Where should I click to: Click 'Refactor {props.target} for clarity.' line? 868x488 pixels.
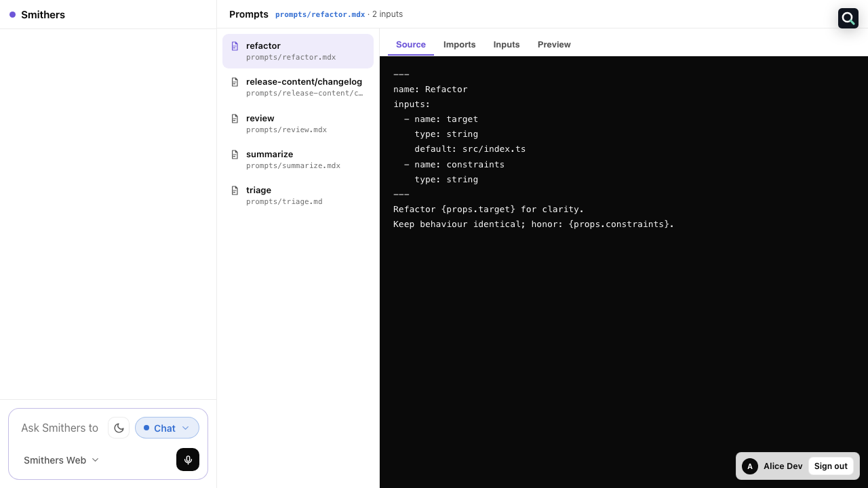coord(488,209)
